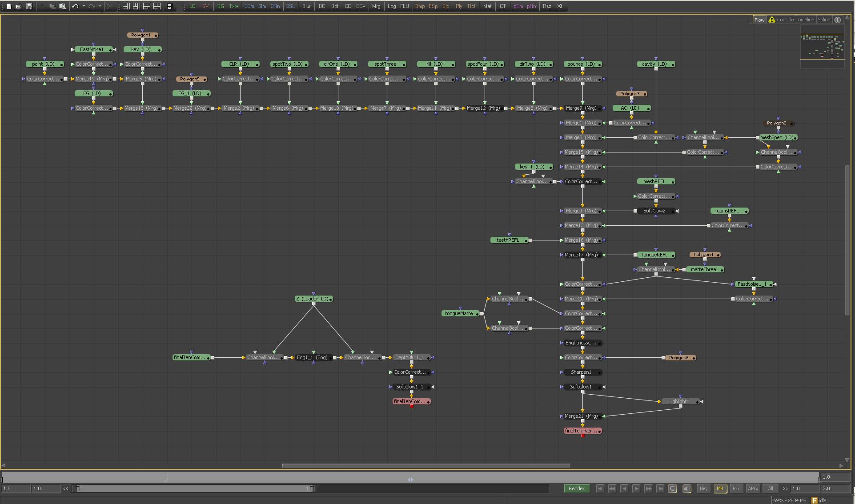The height and width of the screenshot is (504, 855).
Task: Play forward button
Action: tap(636, 488)
